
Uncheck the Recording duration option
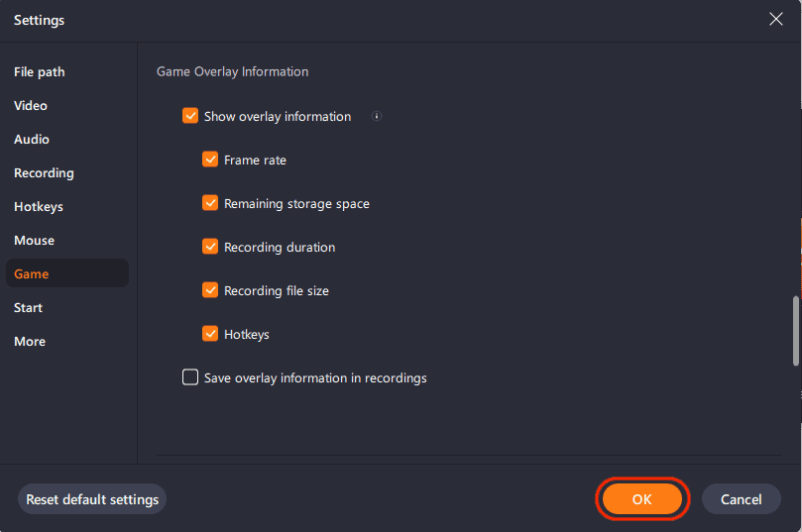click(x=210, y=247)
